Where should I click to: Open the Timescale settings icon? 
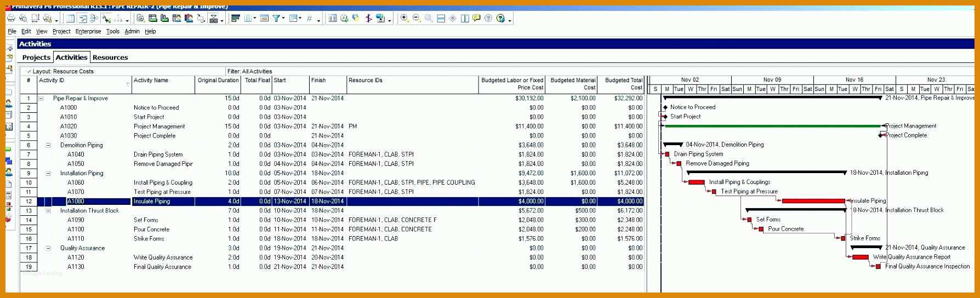coord(264,19)
